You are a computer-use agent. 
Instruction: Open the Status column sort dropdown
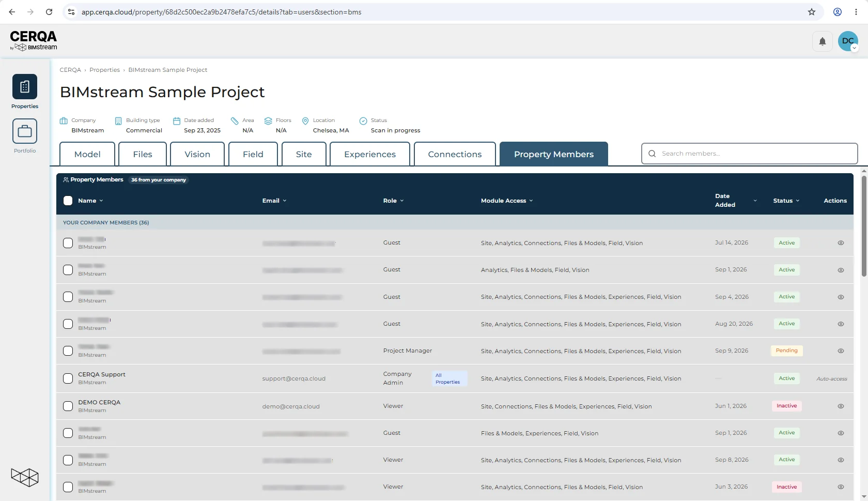click(x=786, y=201)
